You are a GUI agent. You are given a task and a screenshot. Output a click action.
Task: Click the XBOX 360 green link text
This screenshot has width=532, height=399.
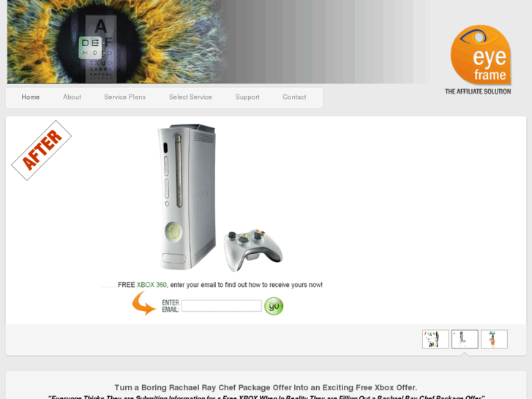pos(151,285)
